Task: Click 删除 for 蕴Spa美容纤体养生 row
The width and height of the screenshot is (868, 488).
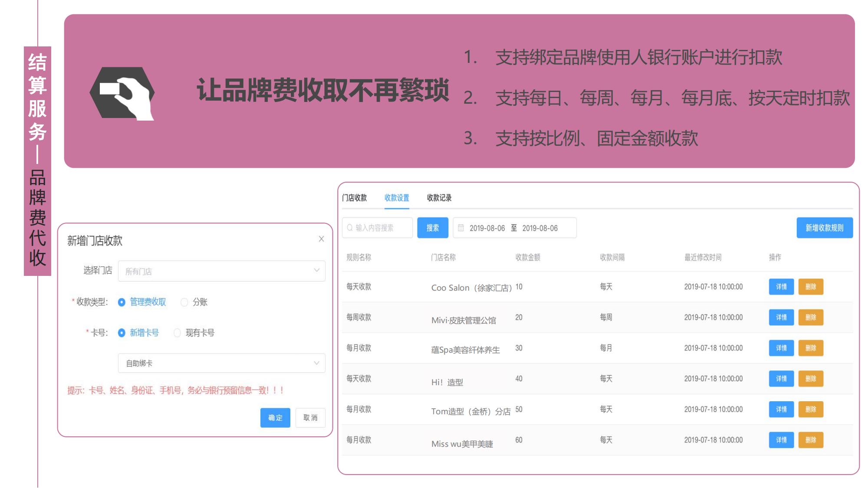Action: coord(811,348)
